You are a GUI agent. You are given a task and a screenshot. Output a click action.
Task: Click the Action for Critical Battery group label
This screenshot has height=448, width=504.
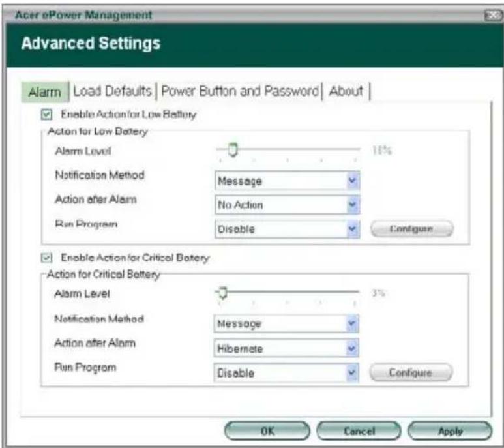point(103,274)
